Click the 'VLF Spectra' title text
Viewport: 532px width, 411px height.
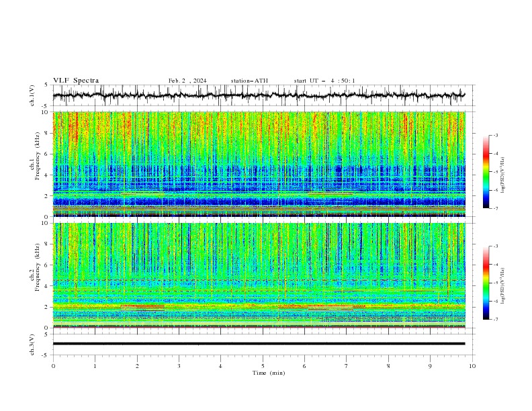(76, 81)
